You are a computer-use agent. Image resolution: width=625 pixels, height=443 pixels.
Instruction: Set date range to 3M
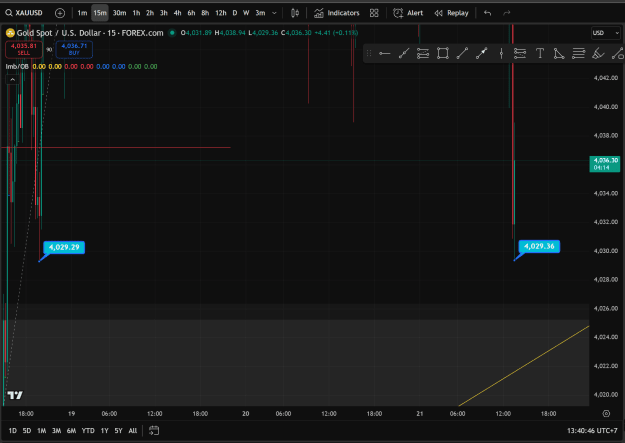click(56, 431)
